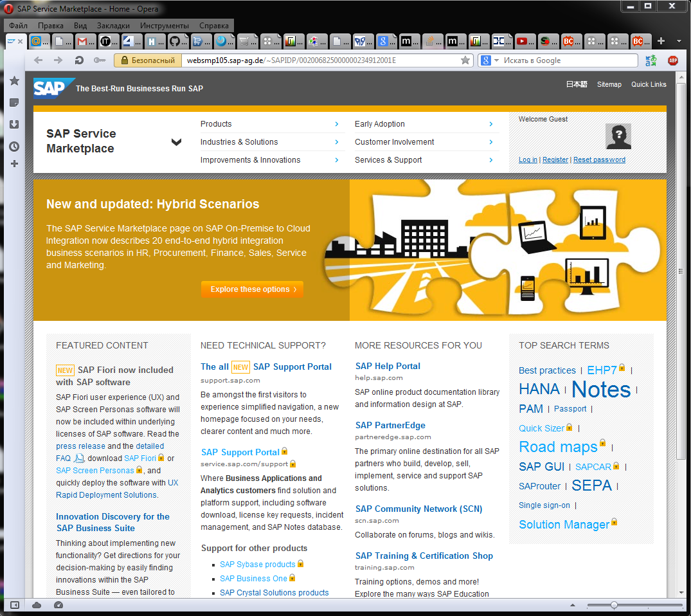
Task: Open the password wand key icon
Action: click(100, 60)
